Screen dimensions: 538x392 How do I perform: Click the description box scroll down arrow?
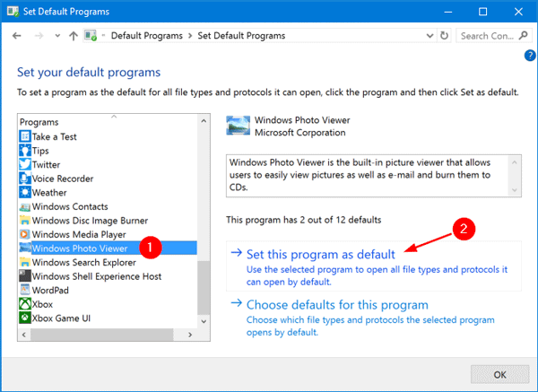514,190
